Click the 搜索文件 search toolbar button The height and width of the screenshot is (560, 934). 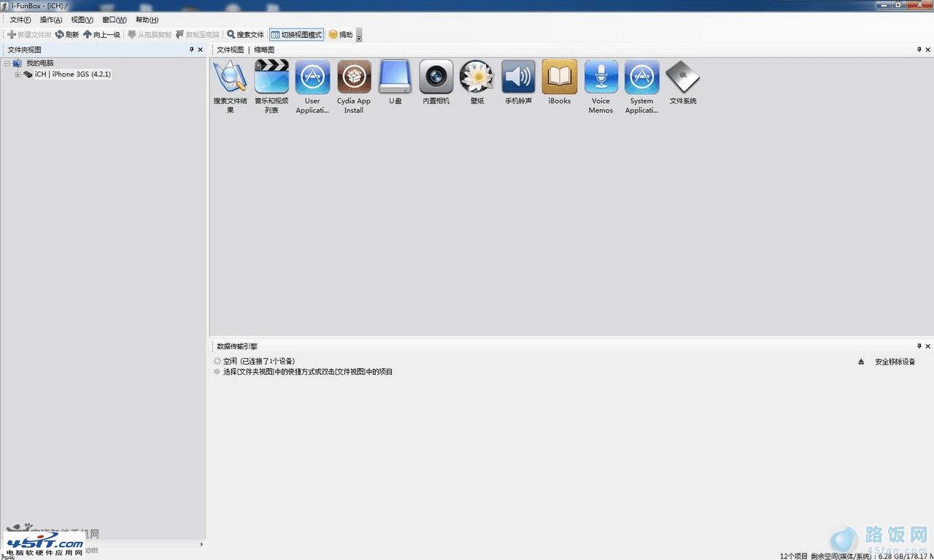pos(245,34)
